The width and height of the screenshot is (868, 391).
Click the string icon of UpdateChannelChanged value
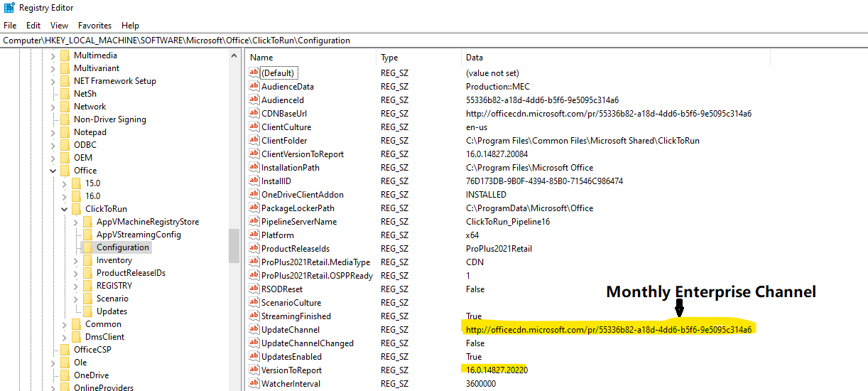pyautogui.click(x=254, y=343)
